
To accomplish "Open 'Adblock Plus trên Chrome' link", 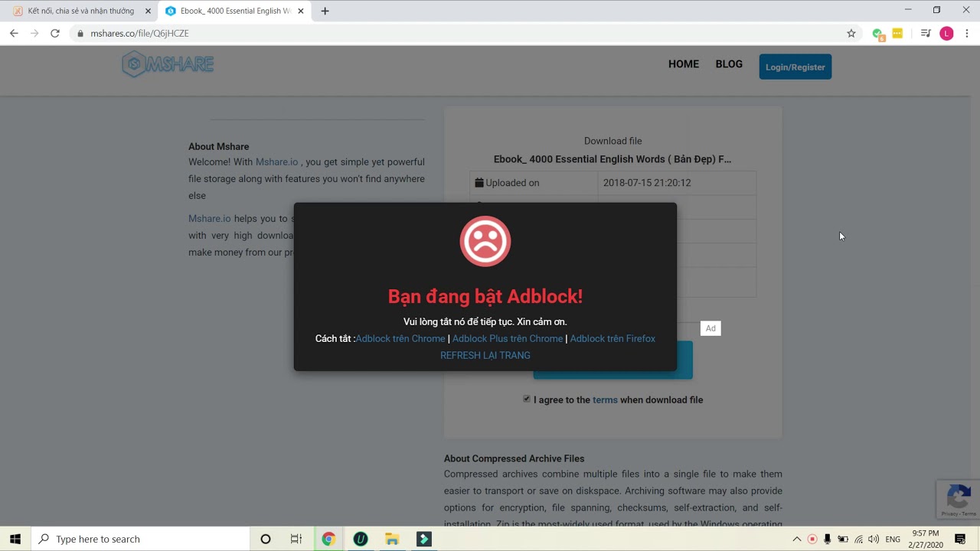I will click(x=508, y=338).
